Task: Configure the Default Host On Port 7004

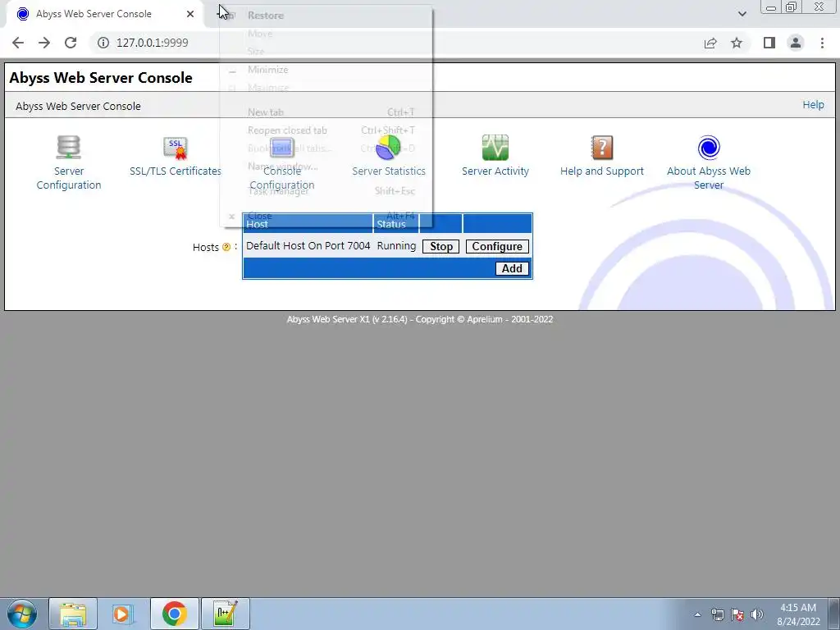Action: (497, 246)
